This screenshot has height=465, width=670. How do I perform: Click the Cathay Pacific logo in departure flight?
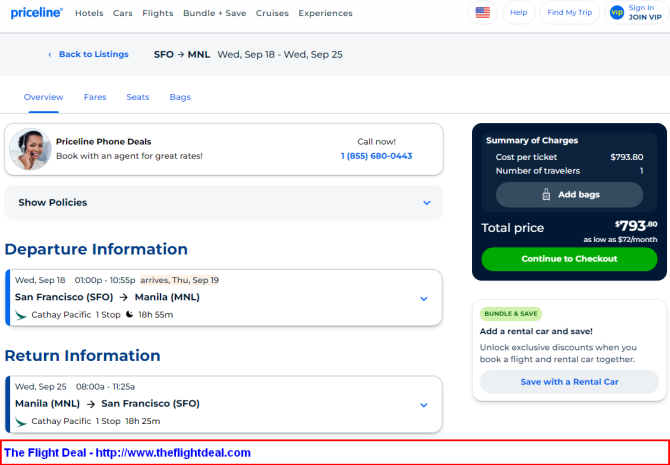pos(21,315)
